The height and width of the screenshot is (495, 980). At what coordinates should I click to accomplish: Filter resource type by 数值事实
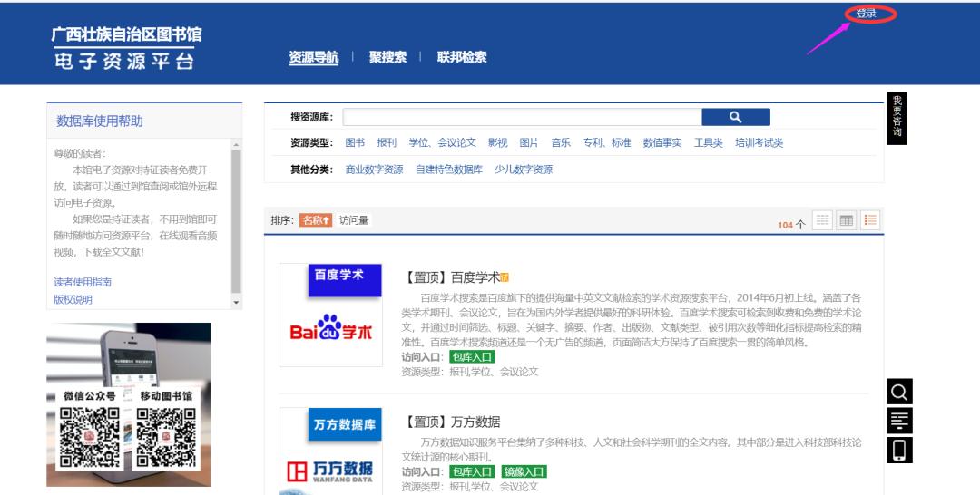click(662, 143)
